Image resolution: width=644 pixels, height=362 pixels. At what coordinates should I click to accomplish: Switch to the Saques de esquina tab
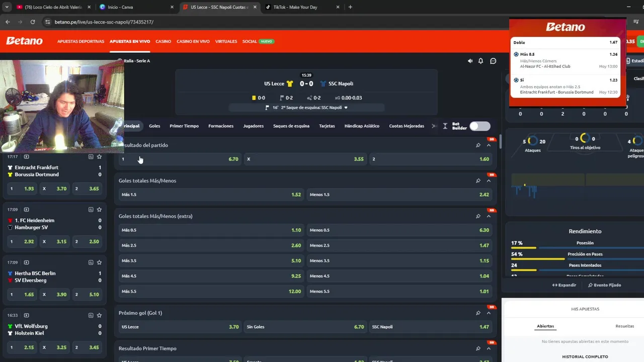point(291,126)
